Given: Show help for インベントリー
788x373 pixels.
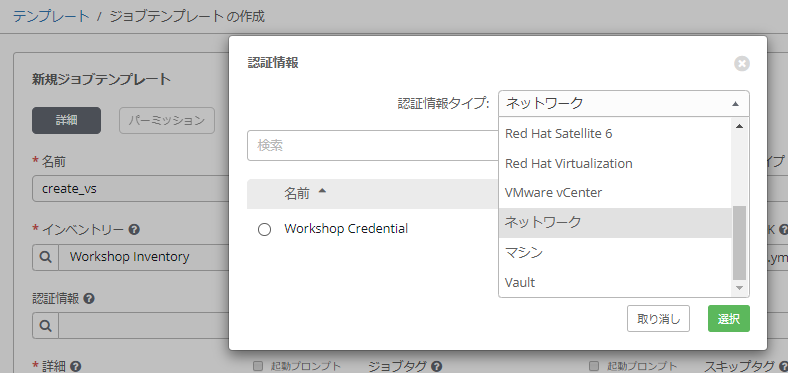Looking at the screenshot, I should 134,230.
